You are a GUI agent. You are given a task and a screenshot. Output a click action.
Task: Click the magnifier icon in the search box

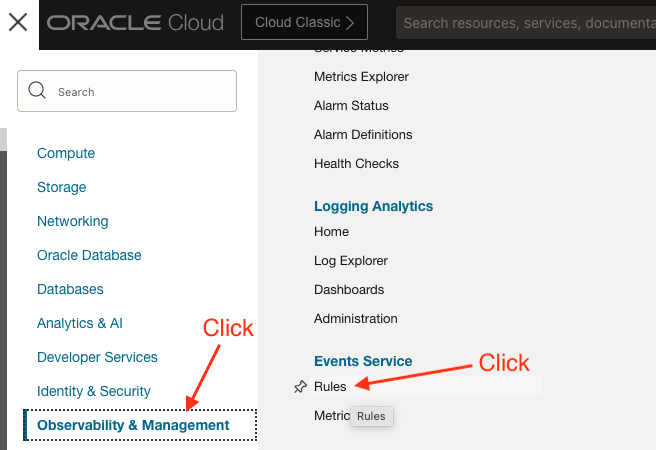pyautogui.click(x=38, y=91)
